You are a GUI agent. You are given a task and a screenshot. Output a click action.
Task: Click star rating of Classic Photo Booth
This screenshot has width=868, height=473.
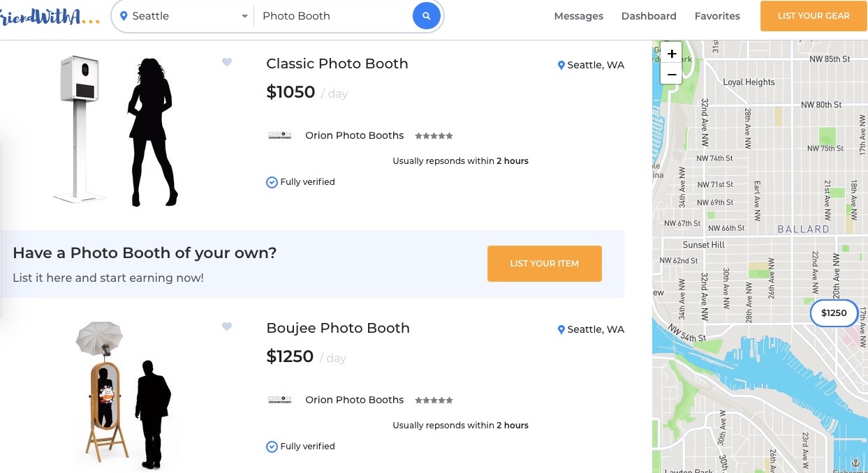(434, 136)
